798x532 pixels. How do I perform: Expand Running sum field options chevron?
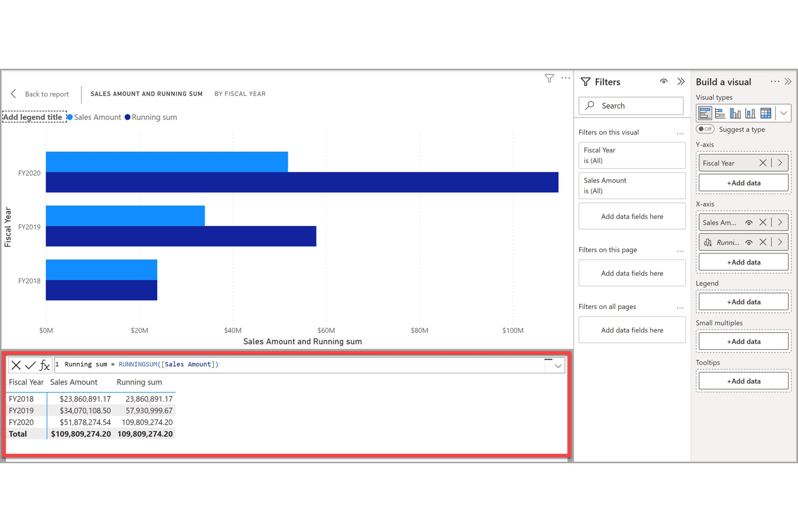pos(780,242)
